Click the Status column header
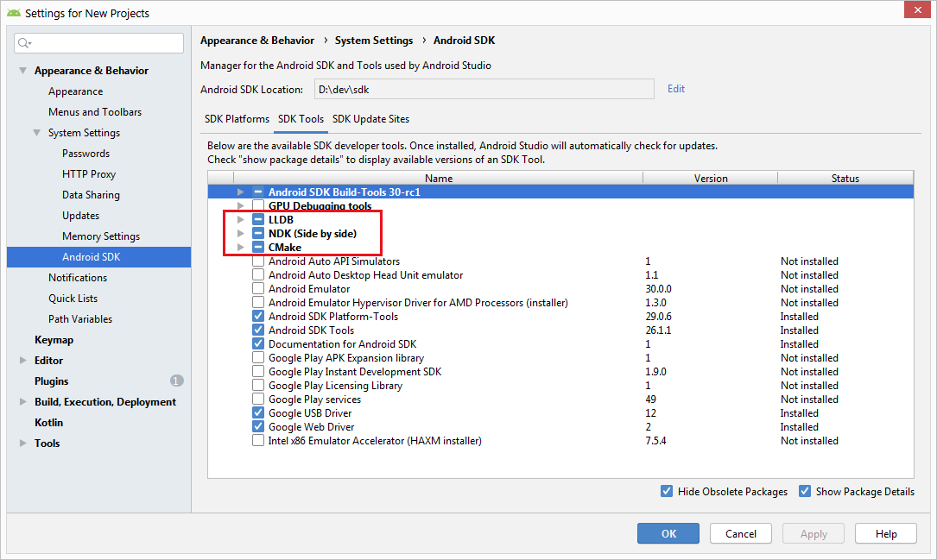Image resolution: width=937 pixels, height=560 pixels. 845,178
